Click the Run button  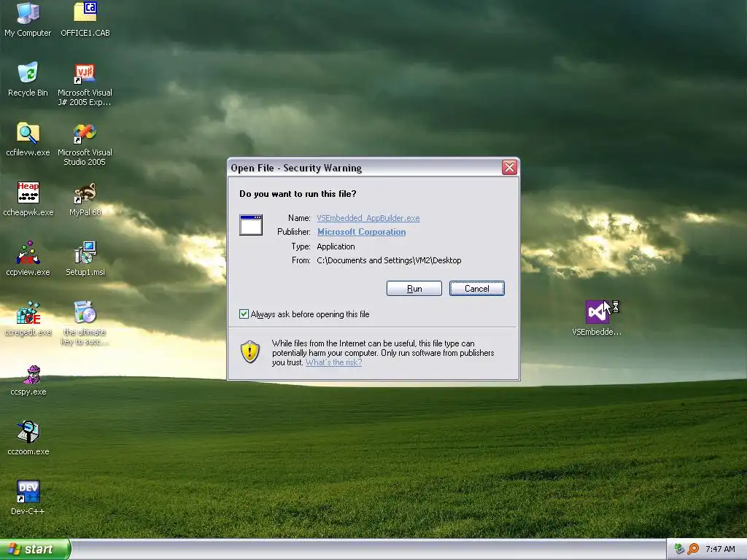click(x=414, y=289)
